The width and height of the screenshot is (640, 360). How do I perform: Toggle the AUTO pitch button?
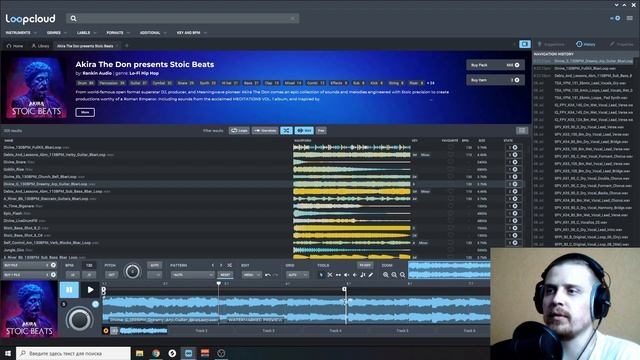pyautogui.click(x=154, y=265)
